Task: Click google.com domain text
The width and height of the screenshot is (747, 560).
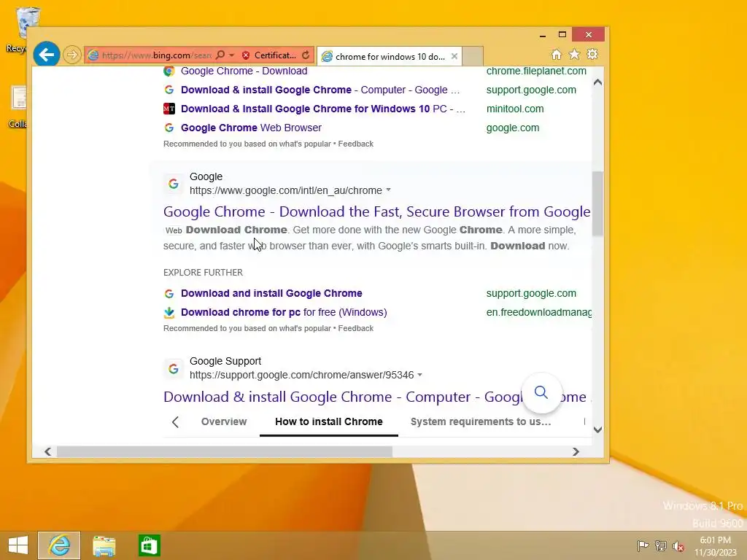Action: tap(513, 128)
